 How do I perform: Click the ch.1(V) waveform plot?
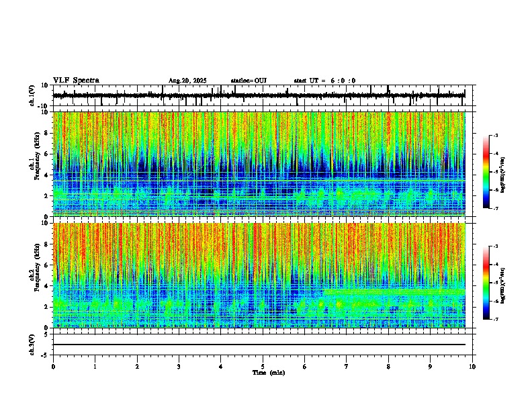264,95
